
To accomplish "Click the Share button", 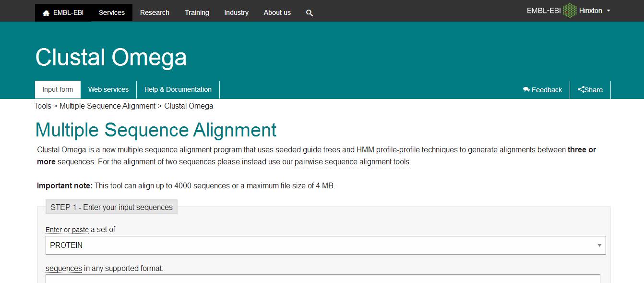I will click(590, 90).
